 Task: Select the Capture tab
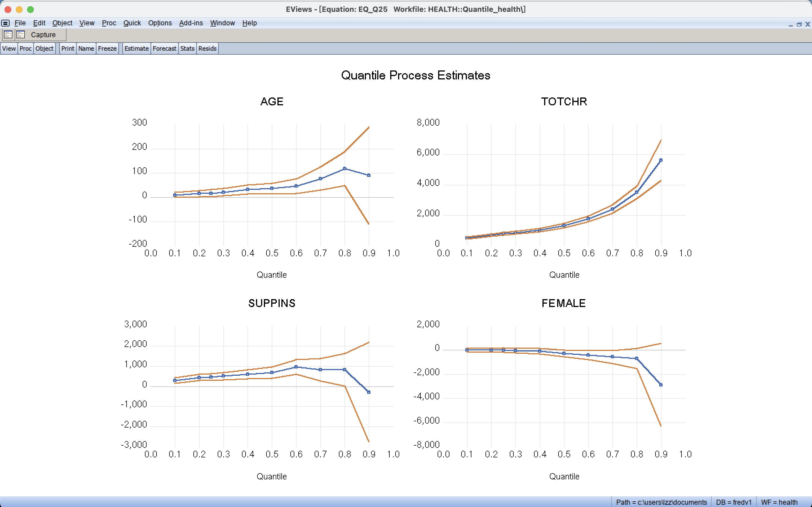click(x=43, y=35)
